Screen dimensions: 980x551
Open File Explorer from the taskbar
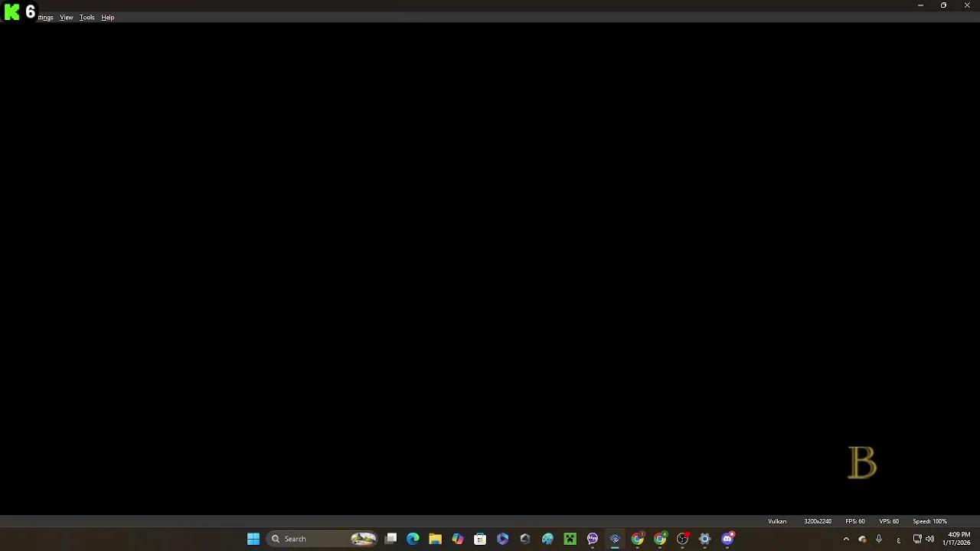coord(435,539)
